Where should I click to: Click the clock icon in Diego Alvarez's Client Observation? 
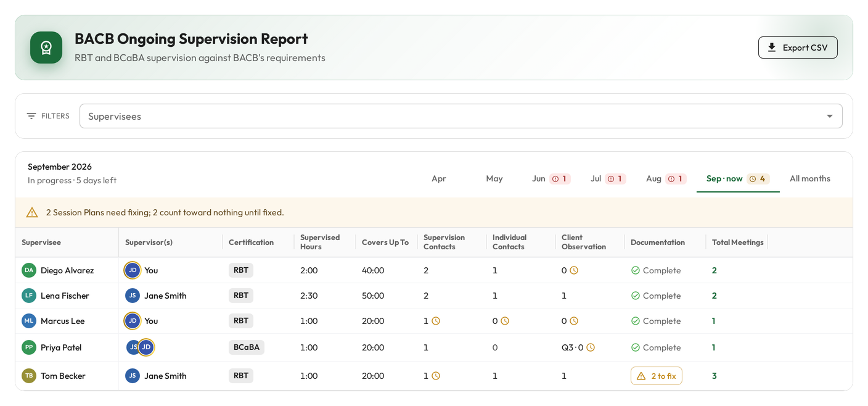click(574, 270)
